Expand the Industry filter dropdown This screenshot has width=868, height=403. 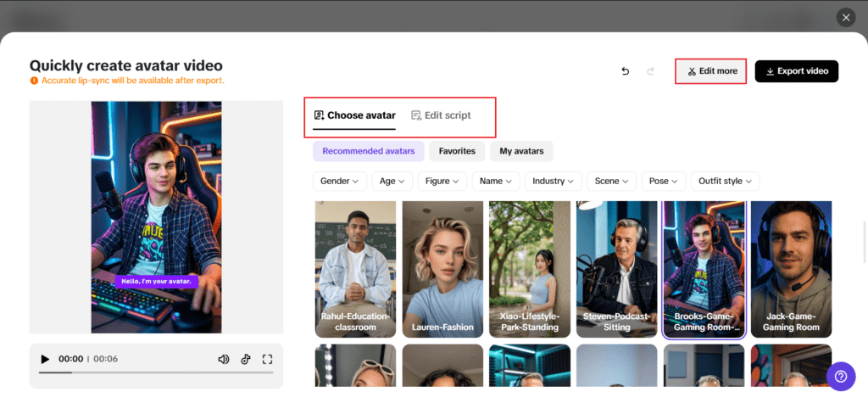pyautogui.click(x=554, y=181)
